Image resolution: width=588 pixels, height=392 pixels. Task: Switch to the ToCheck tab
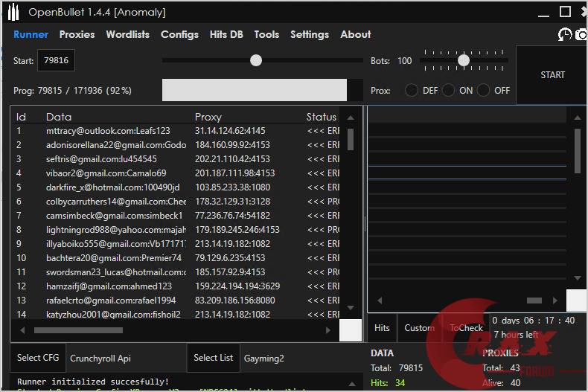466,328
